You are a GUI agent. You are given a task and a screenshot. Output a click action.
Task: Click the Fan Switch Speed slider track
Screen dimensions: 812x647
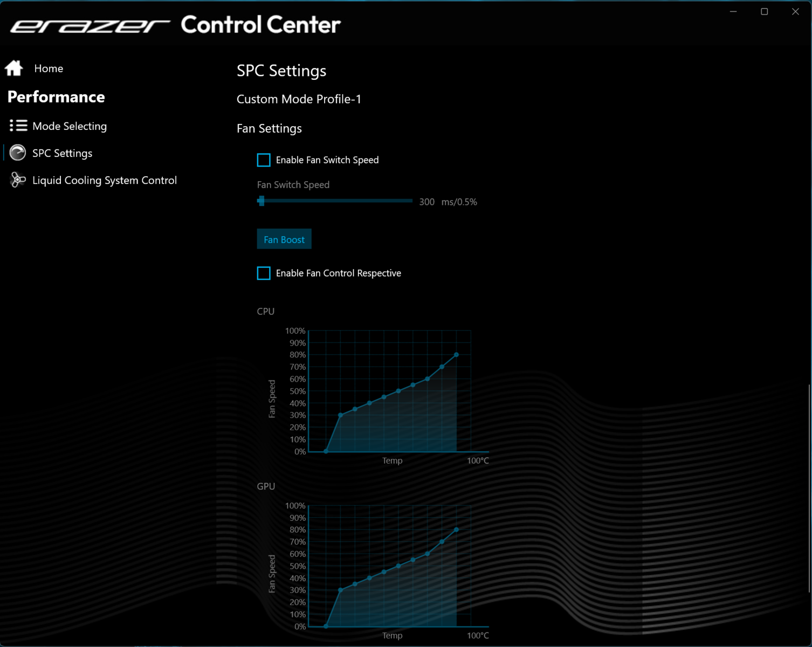click(x=335, y=201)
